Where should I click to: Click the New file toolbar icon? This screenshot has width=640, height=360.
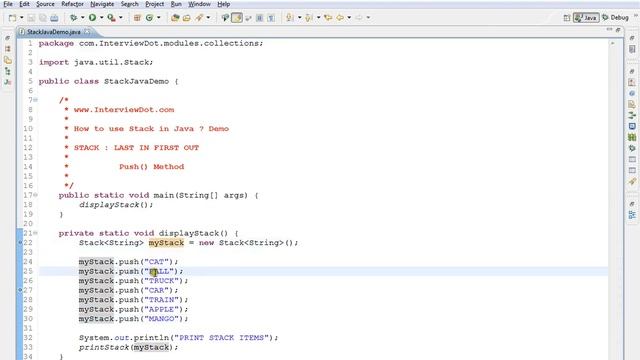point(12,18)
